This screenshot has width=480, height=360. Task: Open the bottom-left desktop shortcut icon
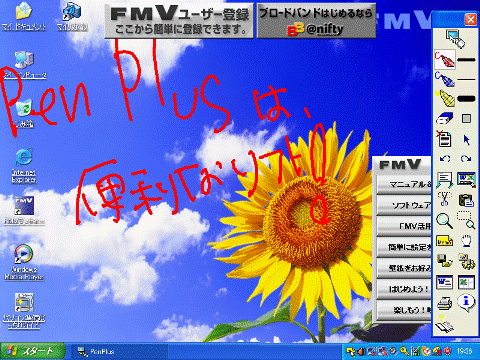pyautogui.click(x=24, y=311)
